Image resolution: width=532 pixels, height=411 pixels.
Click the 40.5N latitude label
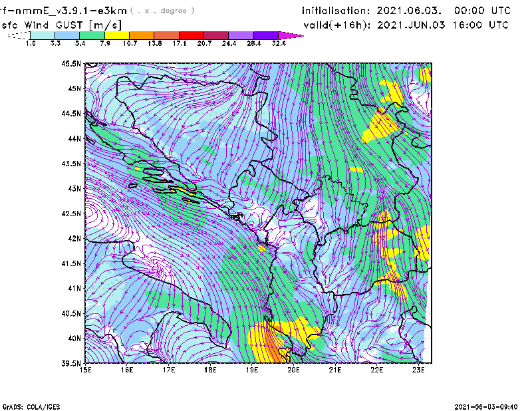pos(71,313)
